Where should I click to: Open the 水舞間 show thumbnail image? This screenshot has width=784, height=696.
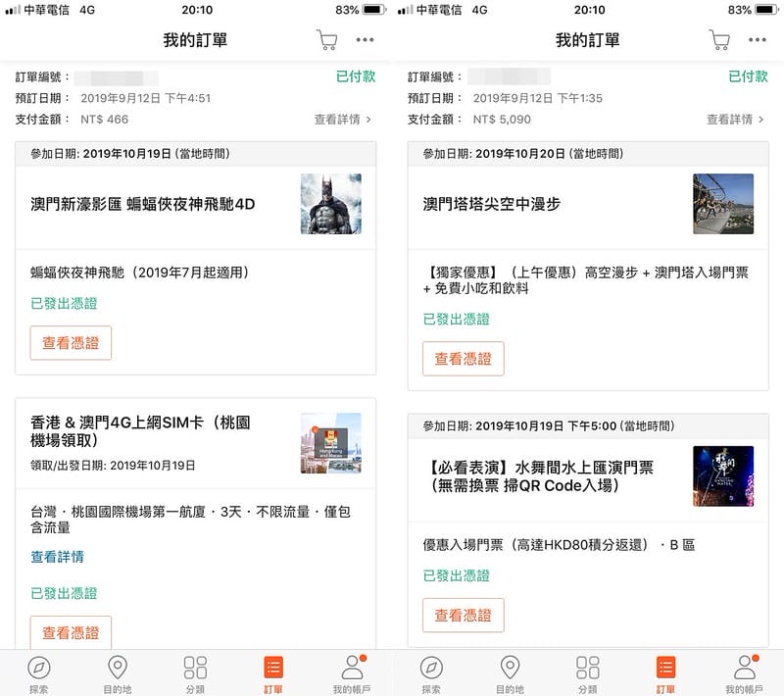click(x=722, y=475)
